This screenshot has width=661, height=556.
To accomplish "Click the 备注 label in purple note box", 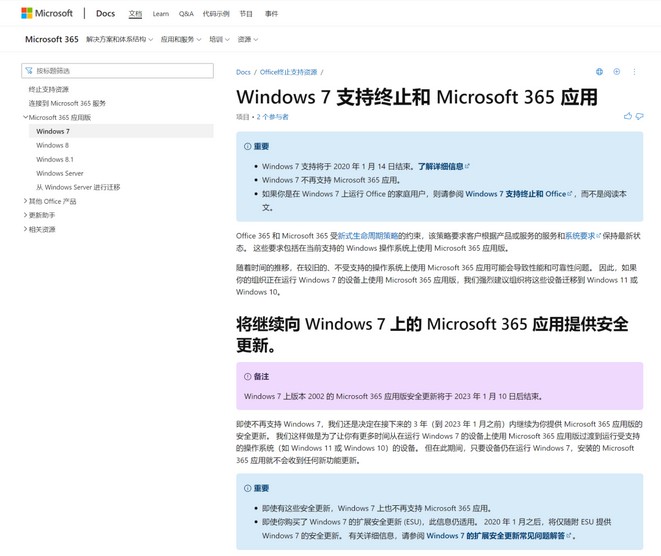I will [261, 376].
